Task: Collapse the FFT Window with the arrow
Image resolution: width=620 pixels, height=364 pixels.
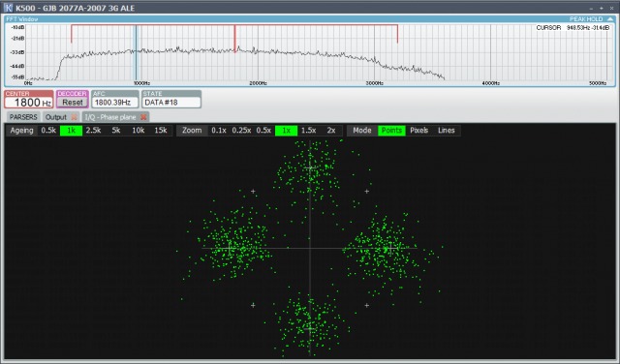Action: 610,19
